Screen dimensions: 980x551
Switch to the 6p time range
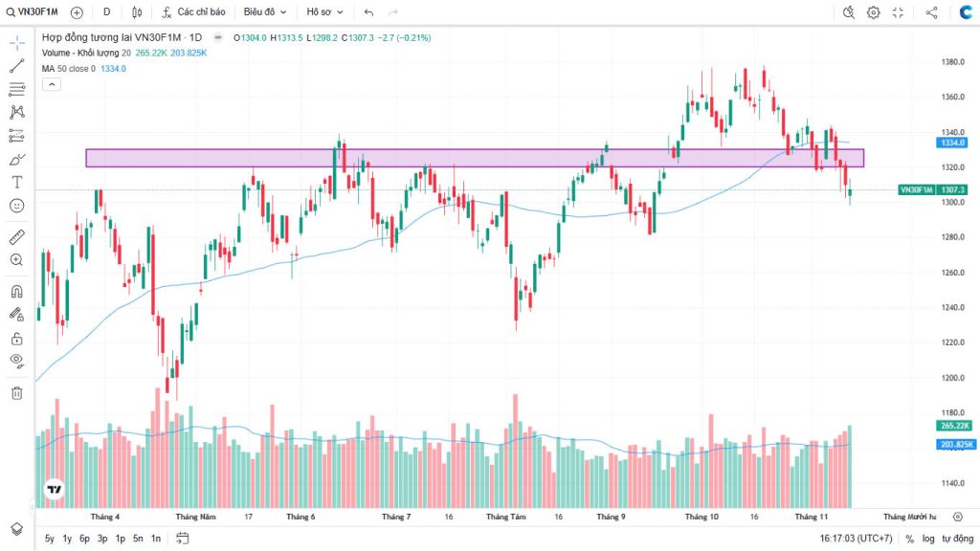(84, 539)
